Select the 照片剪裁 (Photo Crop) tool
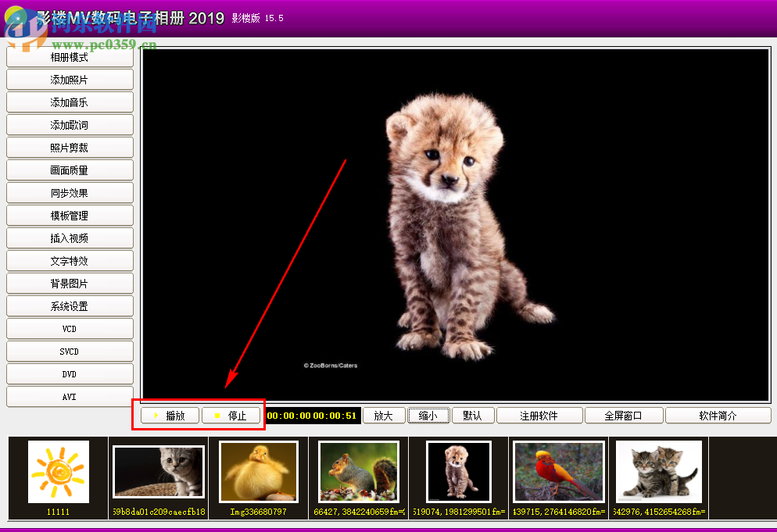777x532 pixels. (69, 147)
